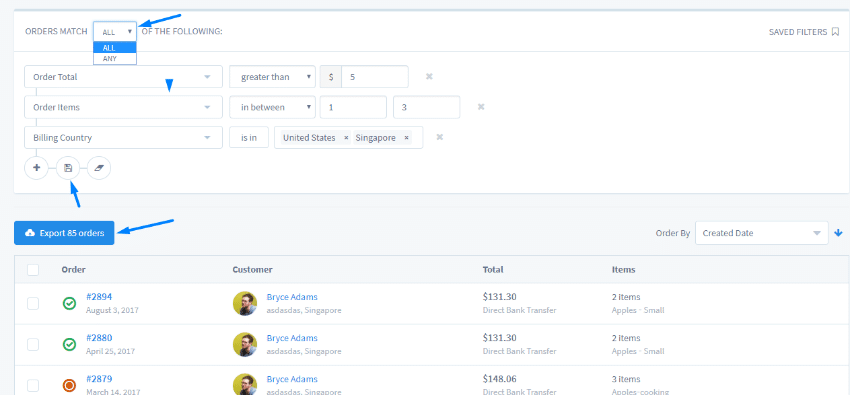
Task: Click the eraser clear filters icon
Action: pos(99,168)
